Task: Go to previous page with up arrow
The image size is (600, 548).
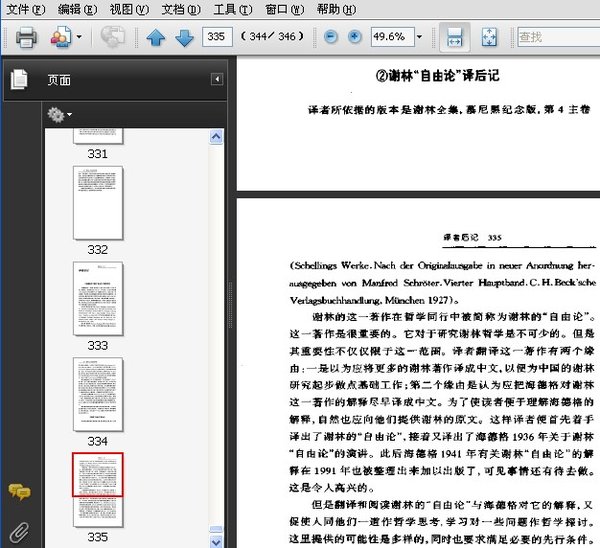Action: click(x=155, y=38)
